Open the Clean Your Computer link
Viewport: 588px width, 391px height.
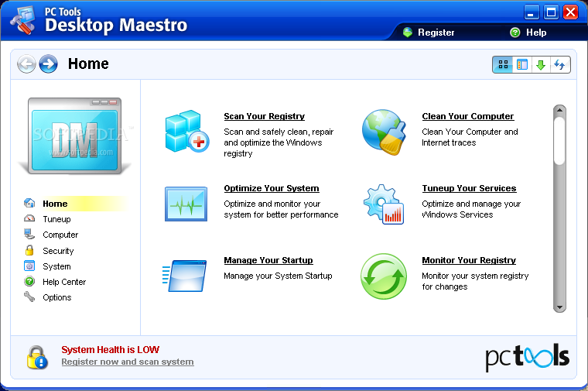click(x=467, y=116)
